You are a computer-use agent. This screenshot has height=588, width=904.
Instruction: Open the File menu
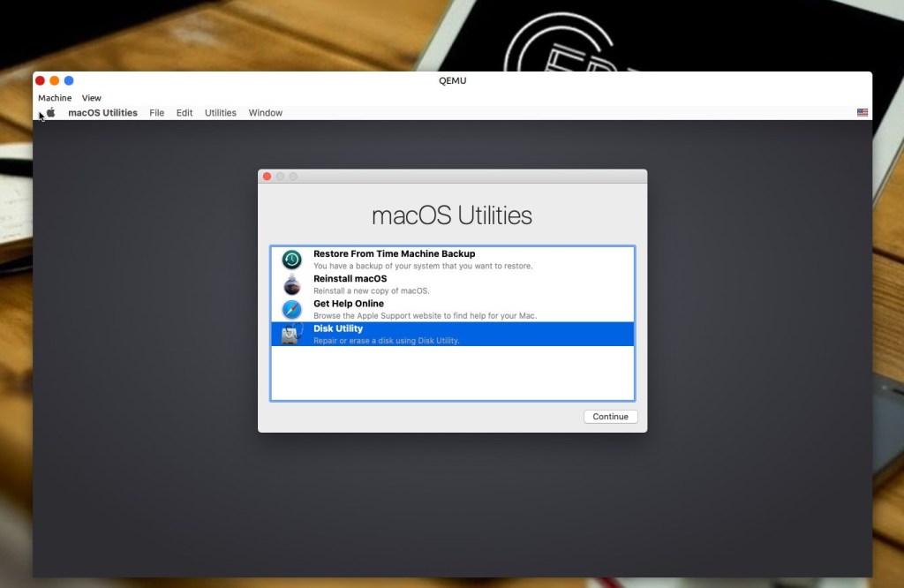[156, 112]
